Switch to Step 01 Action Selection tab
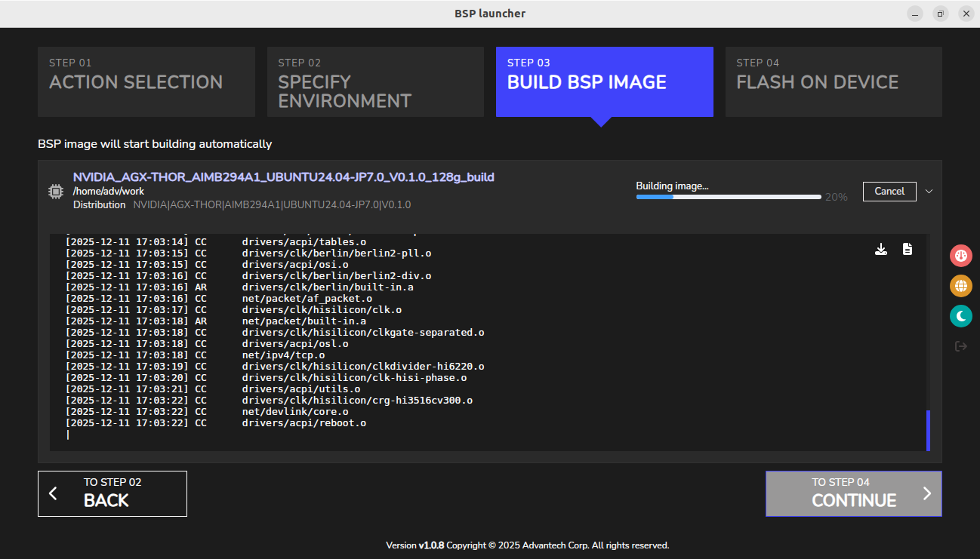 146,82
